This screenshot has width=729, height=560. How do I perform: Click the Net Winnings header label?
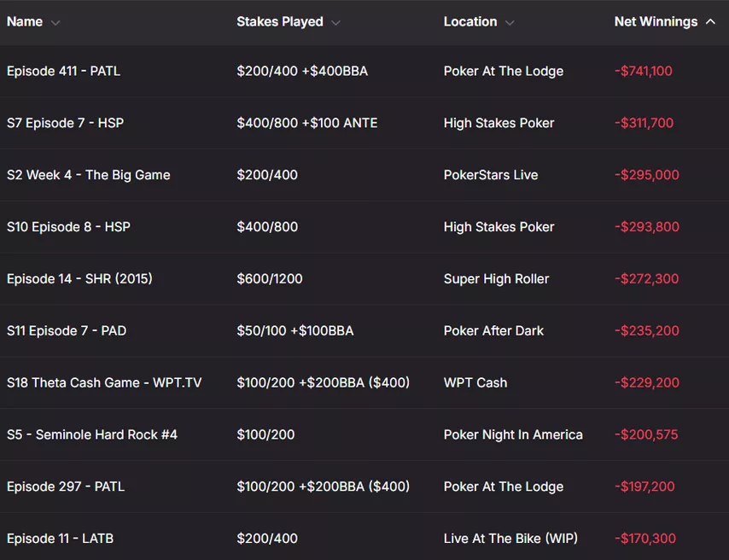pos(656,21)
